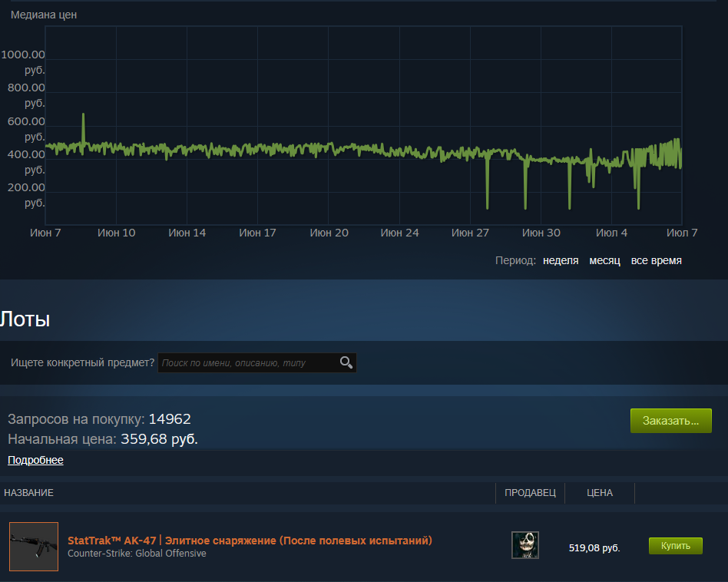This screenshot has width=728, height=582.
Task: Click the Июн 30 axis label
Action: pyautogui.click(x=541, y=233)
